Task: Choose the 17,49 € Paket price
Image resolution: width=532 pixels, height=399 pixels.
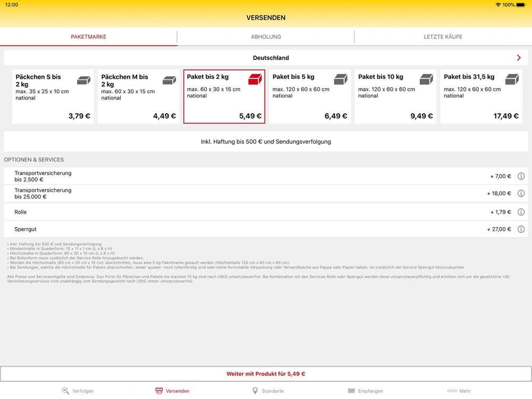Action: coord(506,116)
